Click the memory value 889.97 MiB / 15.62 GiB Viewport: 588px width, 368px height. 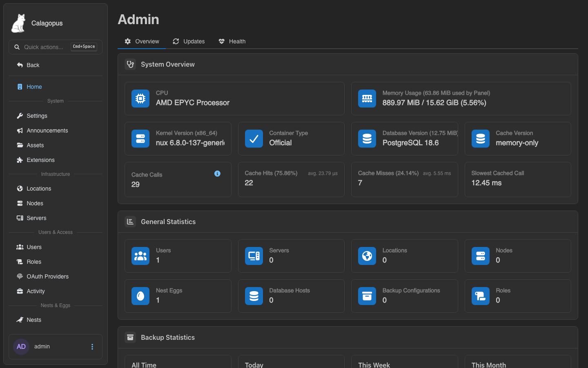pyautogui.click(x=434, y=103)
